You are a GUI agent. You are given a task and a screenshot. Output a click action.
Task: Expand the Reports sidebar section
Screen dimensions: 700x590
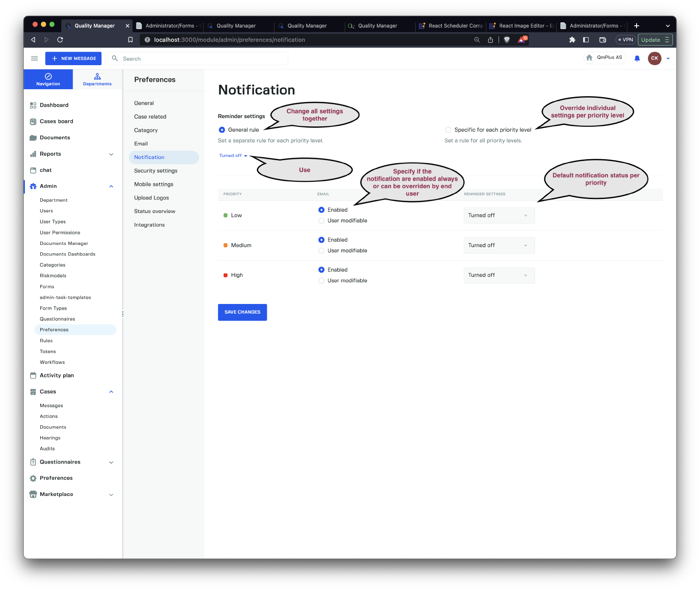pyautogui.click(x=111, y=154)
